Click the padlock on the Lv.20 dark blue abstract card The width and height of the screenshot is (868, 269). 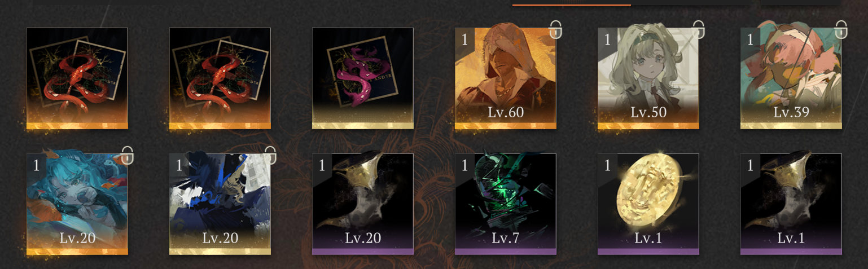pos(270,155)
